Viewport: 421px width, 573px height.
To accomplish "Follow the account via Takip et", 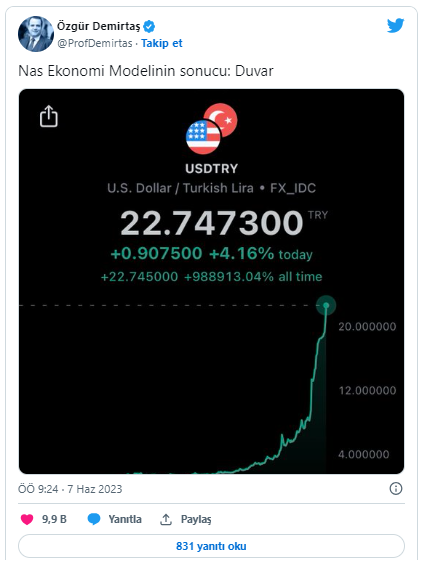I will tap(162, 43).
